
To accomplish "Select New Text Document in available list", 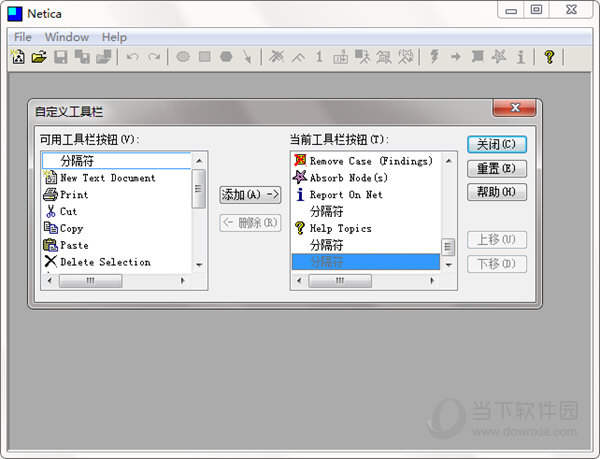I will click(x=116, y=178).
